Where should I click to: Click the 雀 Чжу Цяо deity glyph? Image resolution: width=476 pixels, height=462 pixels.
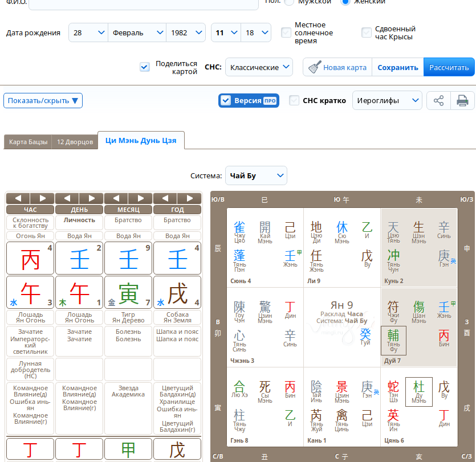[x=239, y=227]
